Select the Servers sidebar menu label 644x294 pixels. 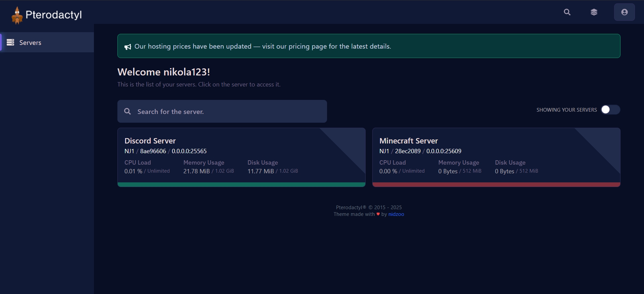tap(30, 43)
